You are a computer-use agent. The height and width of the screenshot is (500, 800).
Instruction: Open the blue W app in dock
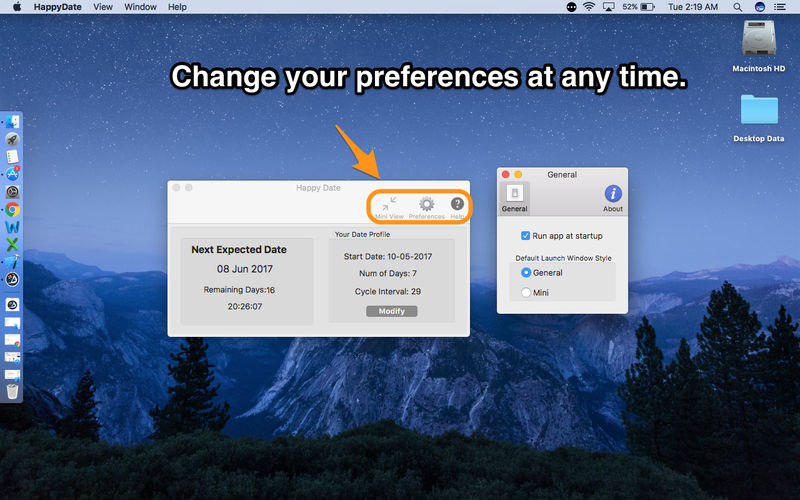[12, 227]
